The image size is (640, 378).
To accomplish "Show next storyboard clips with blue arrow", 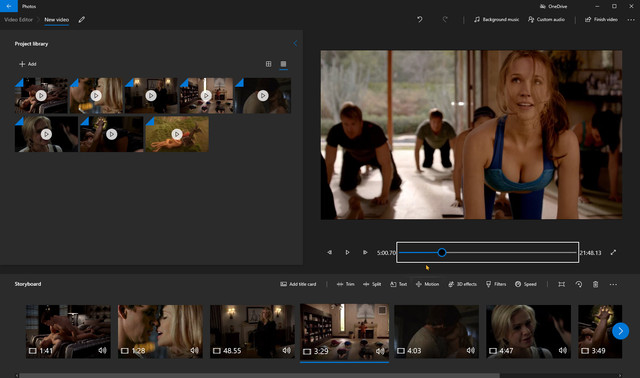I will (x=620, y=331).
